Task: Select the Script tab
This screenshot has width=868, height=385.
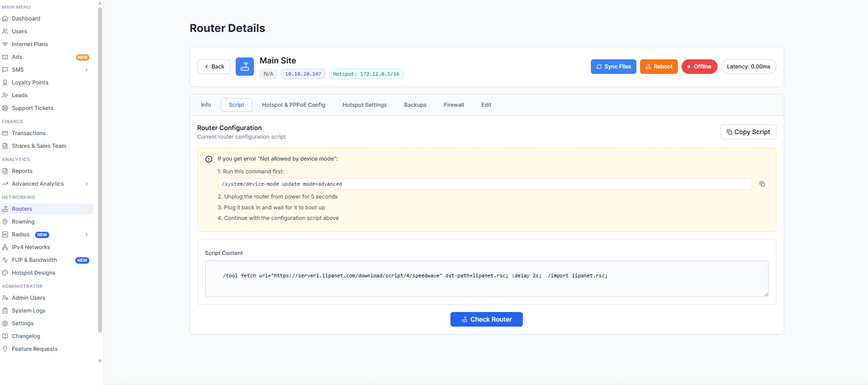Action: pos(237,105)
